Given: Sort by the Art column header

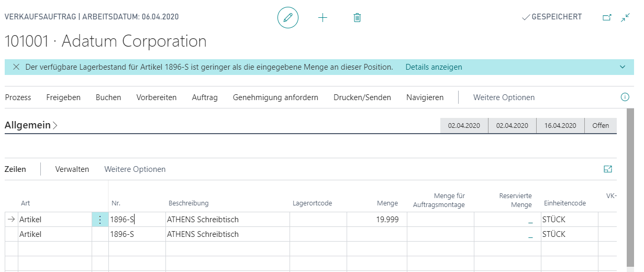Looking at the screenshot, I should point(26,203).
